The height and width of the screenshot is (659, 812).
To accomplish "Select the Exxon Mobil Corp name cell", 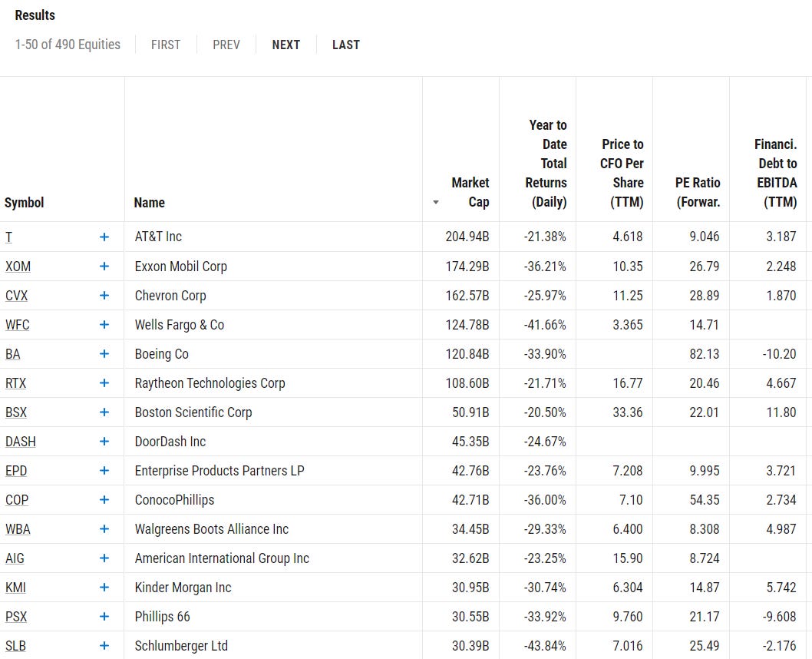I will click(x=180, y=267).
